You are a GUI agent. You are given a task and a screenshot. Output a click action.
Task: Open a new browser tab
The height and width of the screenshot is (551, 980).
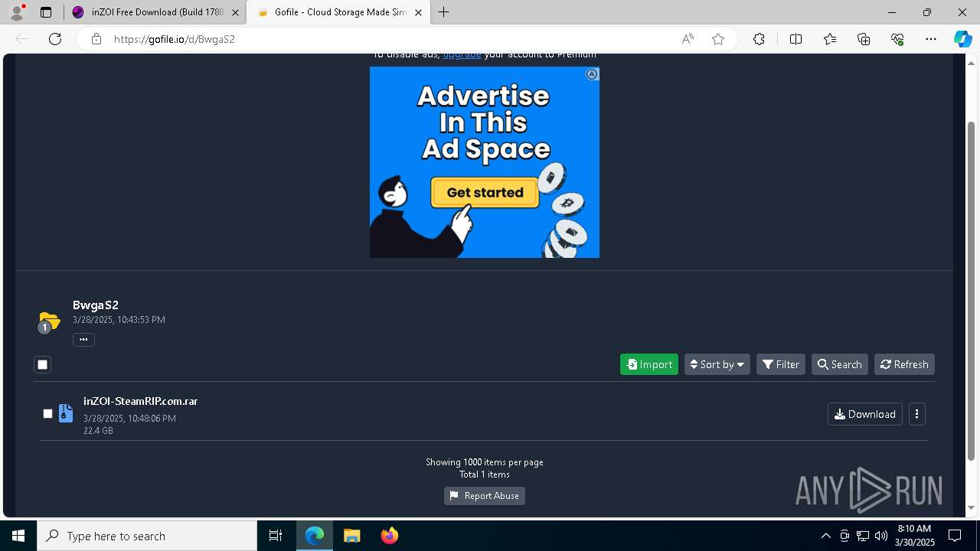click(443, 12)
